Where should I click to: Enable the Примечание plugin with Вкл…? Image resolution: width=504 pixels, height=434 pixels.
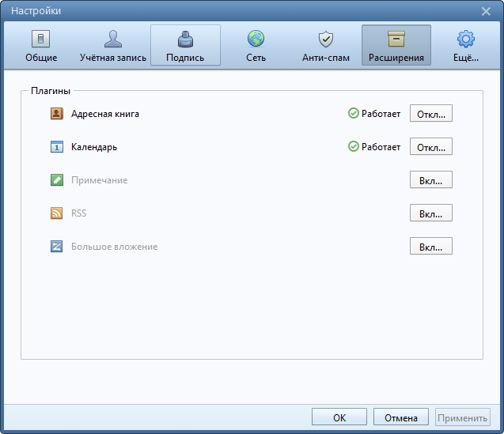click(x=431, y=179)
